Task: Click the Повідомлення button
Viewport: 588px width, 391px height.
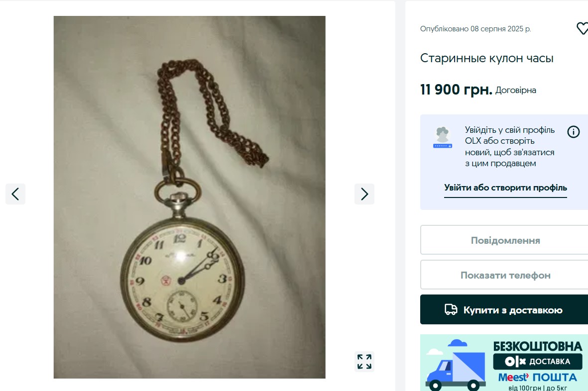Action: [x=505, y=240]
